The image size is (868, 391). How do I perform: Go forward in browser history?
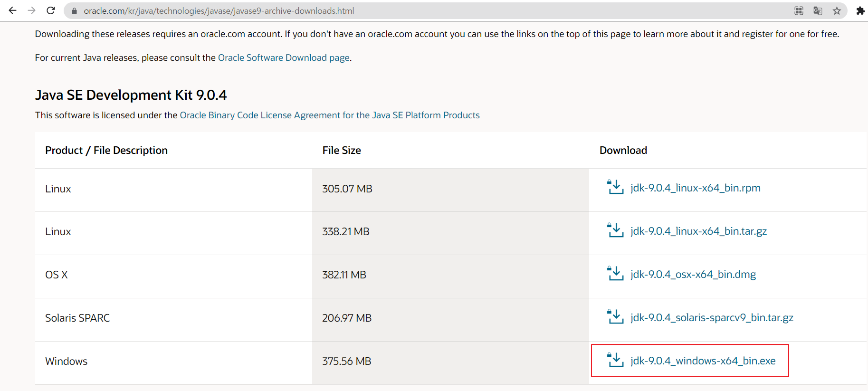(x=32, y=10)
